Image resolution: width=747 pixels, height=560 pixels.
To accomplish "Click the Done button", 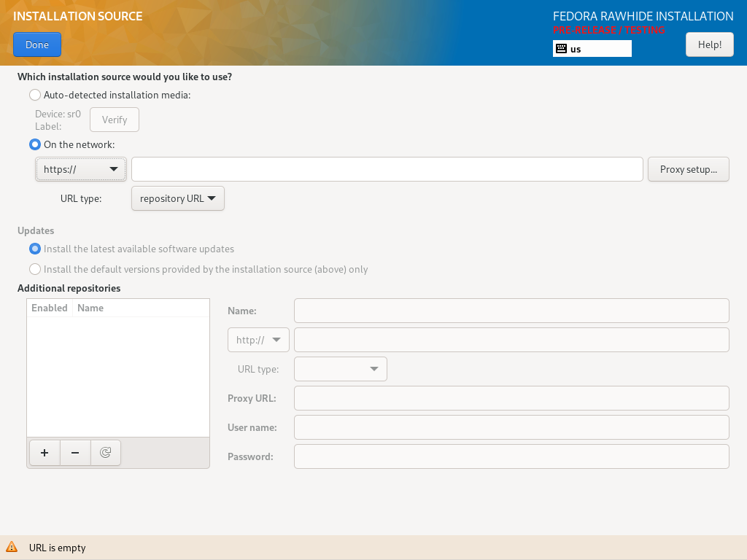I will (x=37, y=44).
